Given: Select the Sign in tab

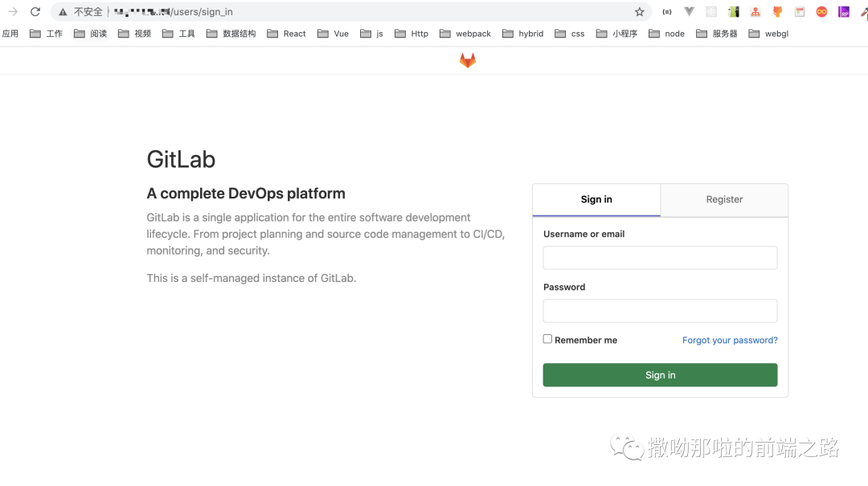Looking at the screenshot, I should coord(596,199).
